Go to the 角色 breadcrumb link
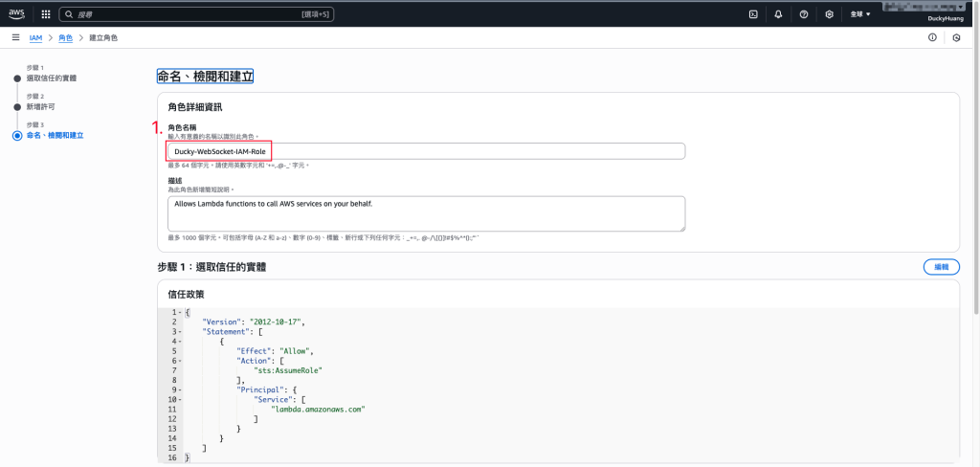 [66, 38]
